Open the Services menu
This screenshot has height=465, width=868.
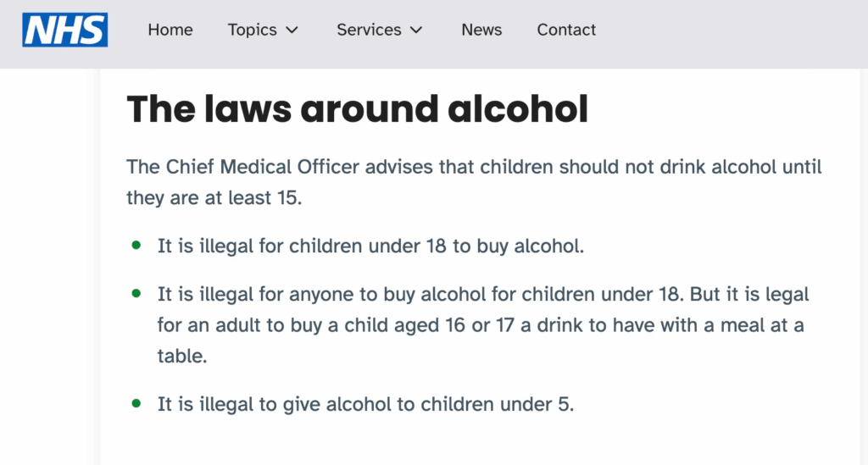coord(370,30)
